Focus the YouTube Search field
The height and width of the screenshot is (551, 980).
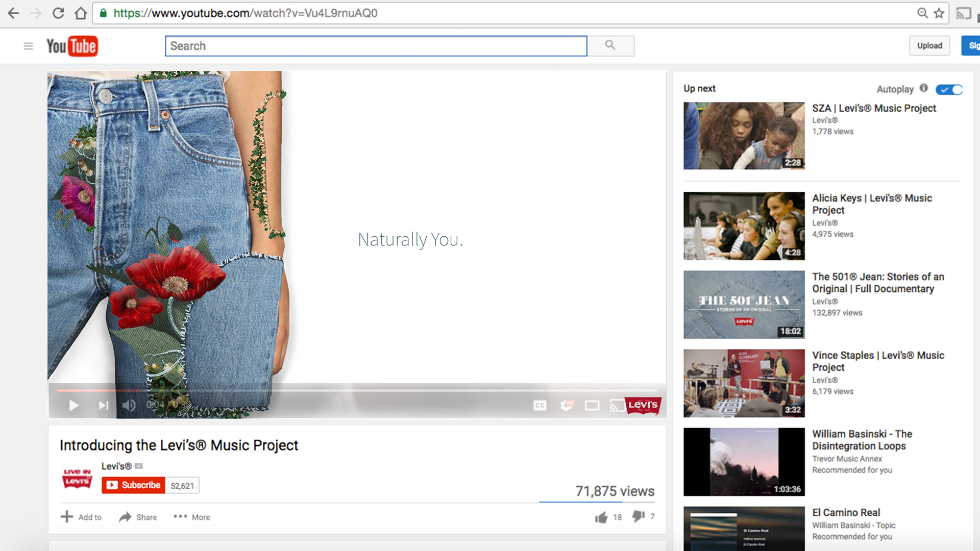tap(376, 46)
